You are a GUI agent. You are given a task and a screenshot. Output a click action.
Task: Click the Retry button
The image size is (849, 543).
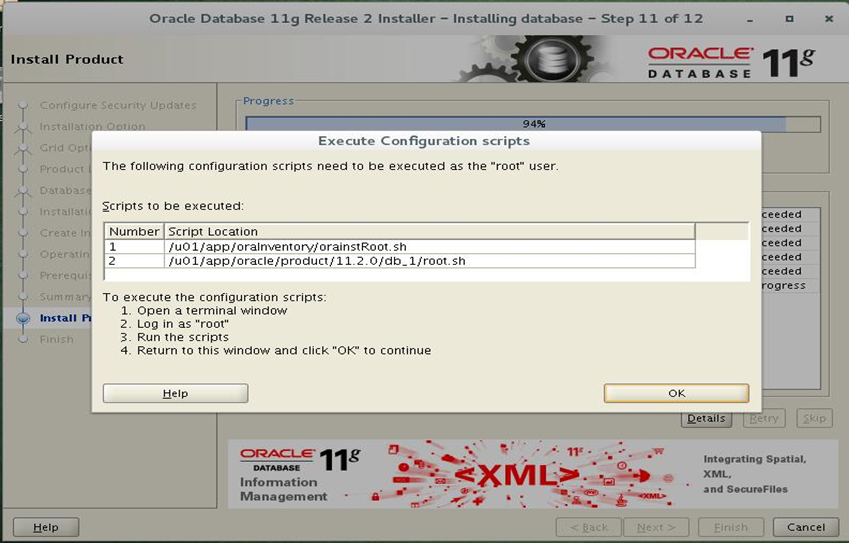pos(764,418)
